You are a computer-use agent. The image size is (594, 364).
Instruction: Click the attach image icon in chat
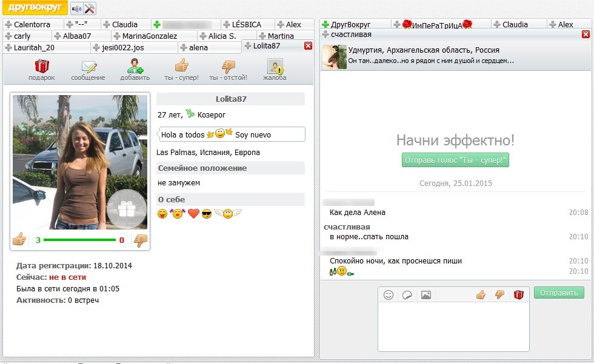pyautogui.click(x=426, y=295)
